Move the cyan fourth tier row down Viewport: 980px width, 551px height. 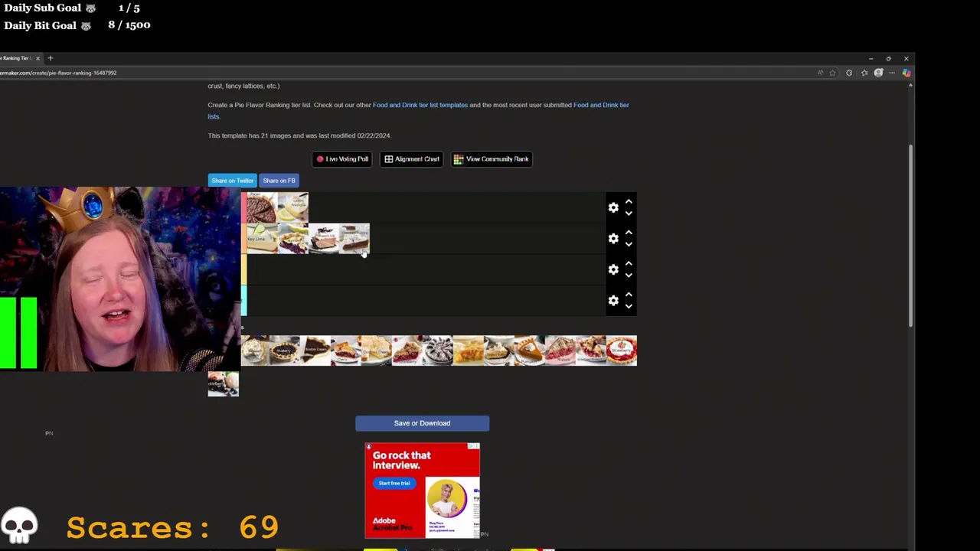tap(629, 306)
